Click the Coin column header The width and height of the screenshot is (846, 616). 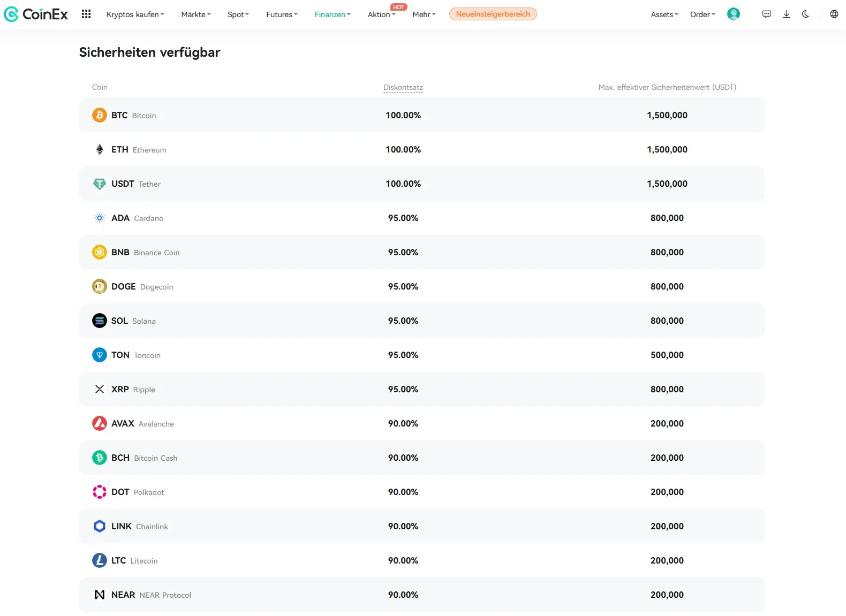click(x=100, y=87)
